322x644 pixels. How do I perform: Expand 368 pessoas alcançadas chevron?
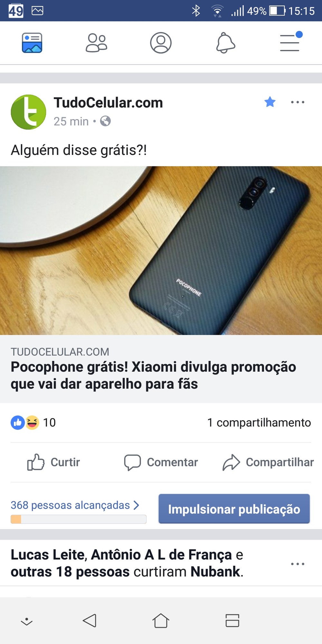[136, 505]
